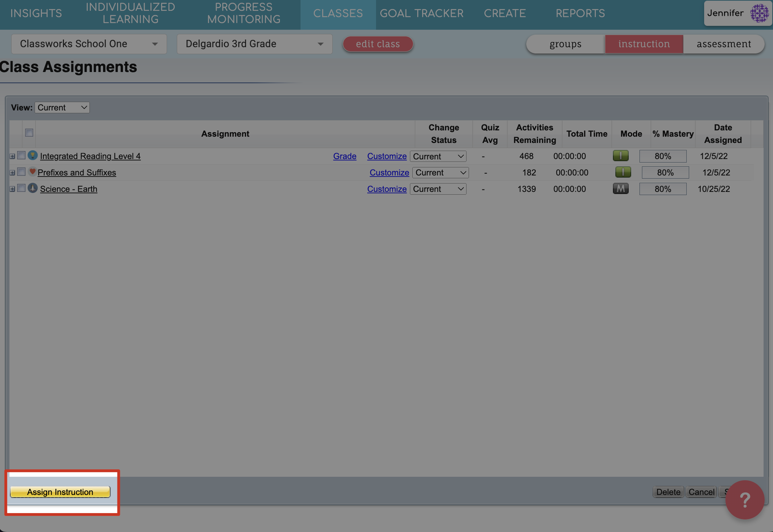The width and height of the screenshot is (773, 532).
Task: Open the View dropdown set to Current
Action: [62, 107]
